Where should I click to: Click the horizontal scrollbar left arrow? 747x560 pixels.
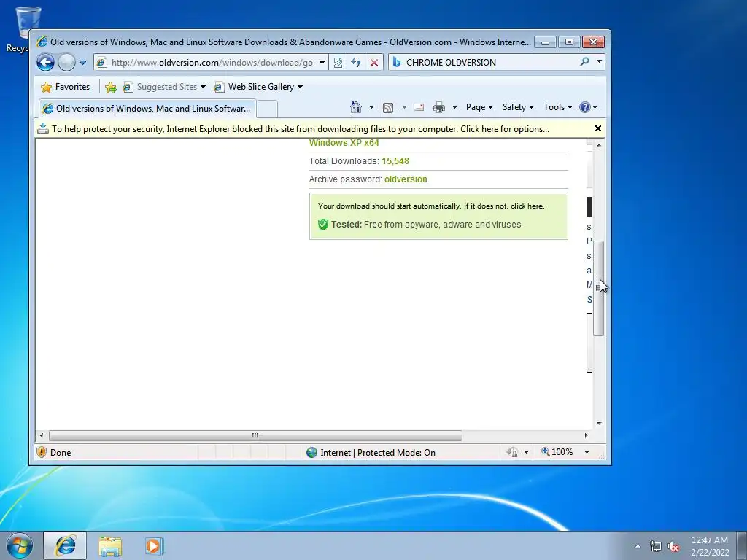42,435
